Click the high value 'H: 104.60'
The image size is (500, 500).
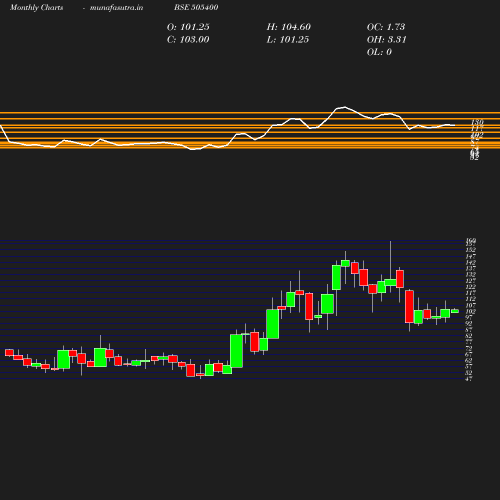click(x=289, y=27)
